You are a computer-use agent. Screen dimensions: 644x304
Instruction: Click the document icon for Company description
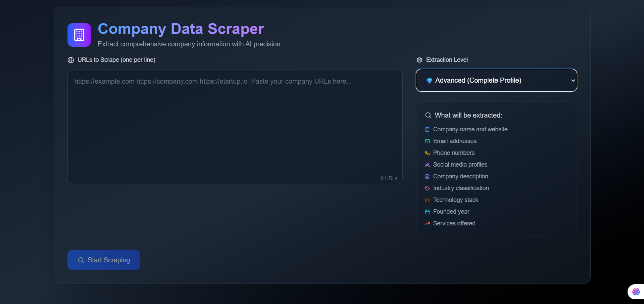(427, 176)
